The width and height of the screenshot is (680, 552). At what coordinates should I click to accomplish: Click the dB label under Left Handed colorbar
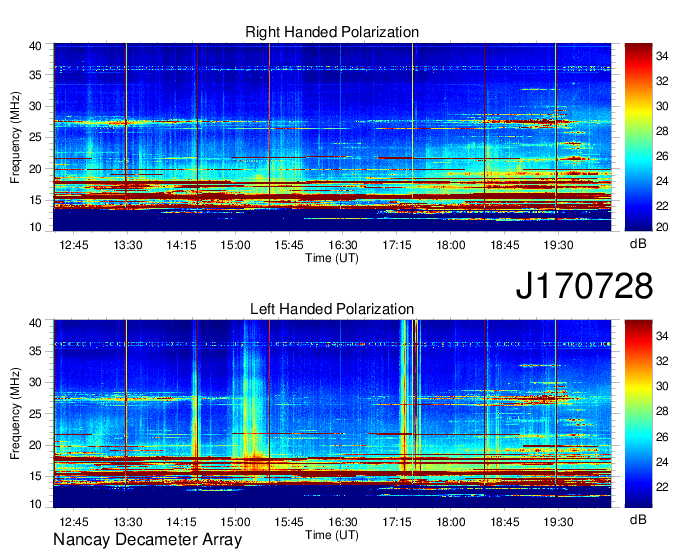point(638,519)
